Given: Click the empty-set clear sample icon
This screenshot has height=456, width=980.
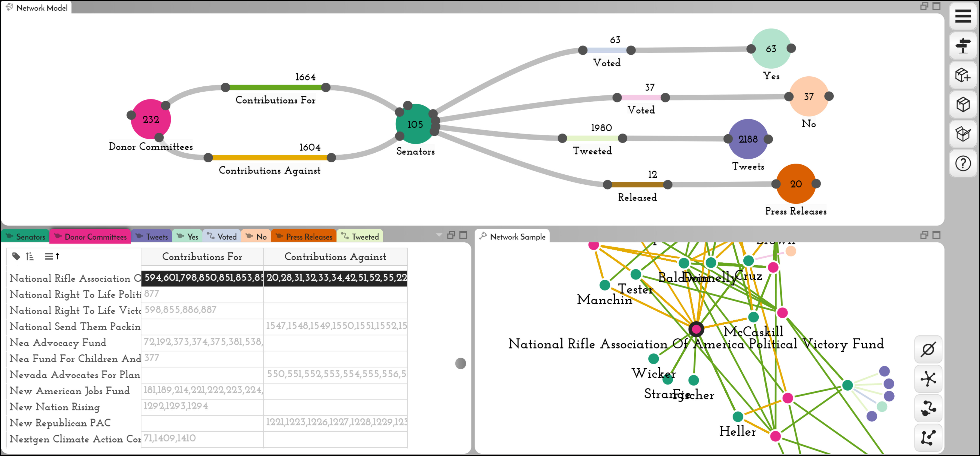Looking at the screenshot, I should click(x=928, y=349).
